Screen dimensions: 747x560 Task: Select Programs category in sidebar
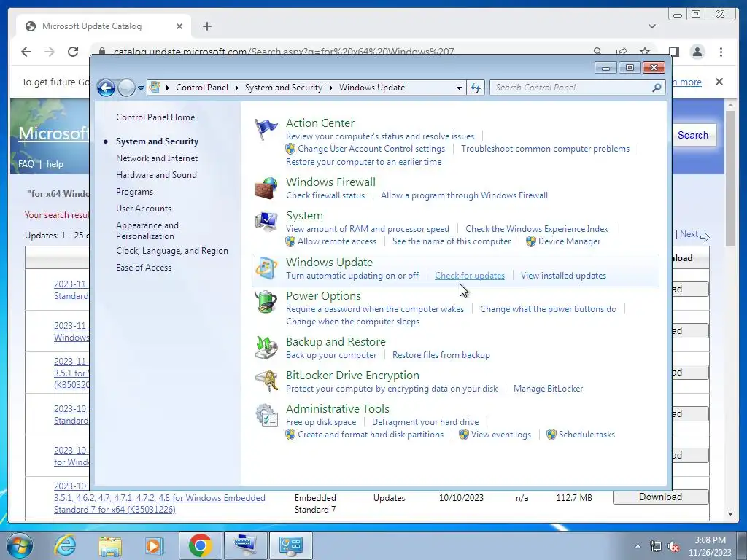tap(135, 192)
